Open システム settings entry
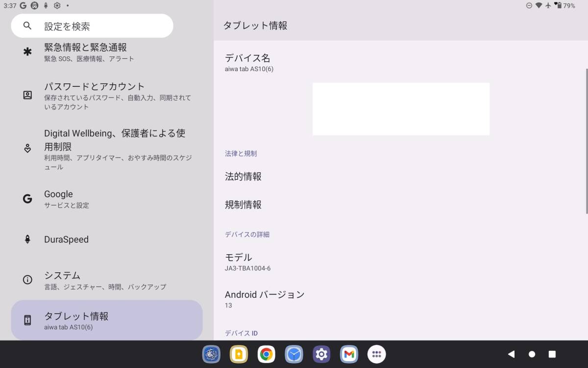The width and height of the screenshot is (588, 368). [107, 280]
